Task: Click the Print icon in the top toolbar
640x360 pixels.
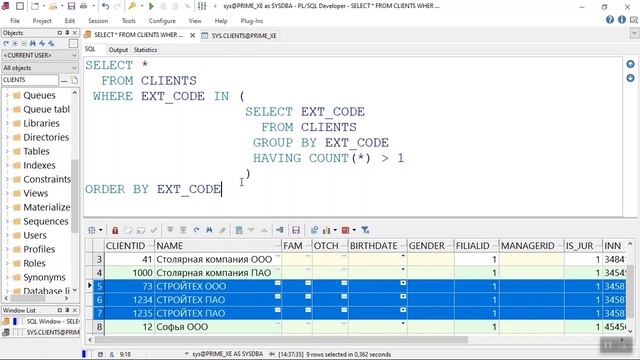Action: 84,6
